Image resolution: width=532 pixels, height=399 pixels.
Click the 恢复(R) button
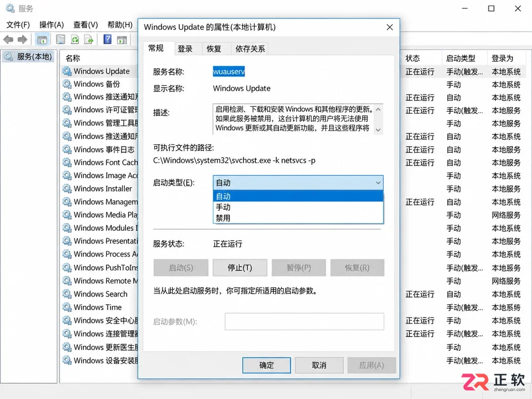click(357, 268)
